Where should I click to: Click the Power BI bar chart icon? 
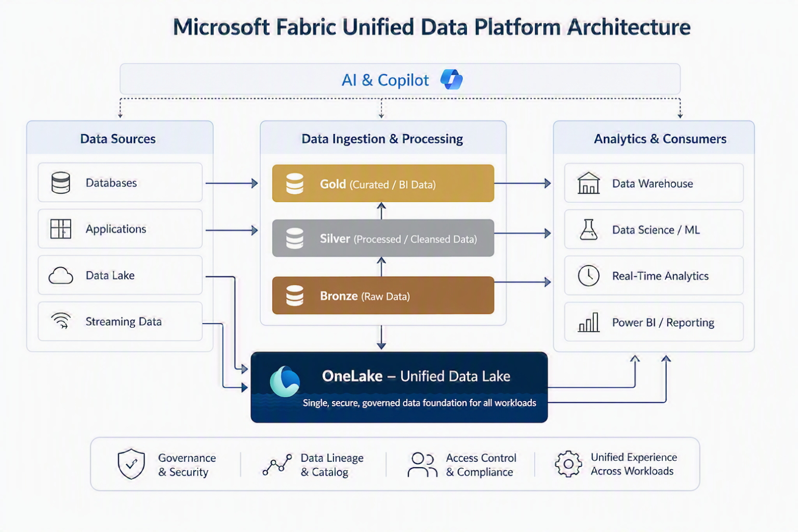(589, 322)
